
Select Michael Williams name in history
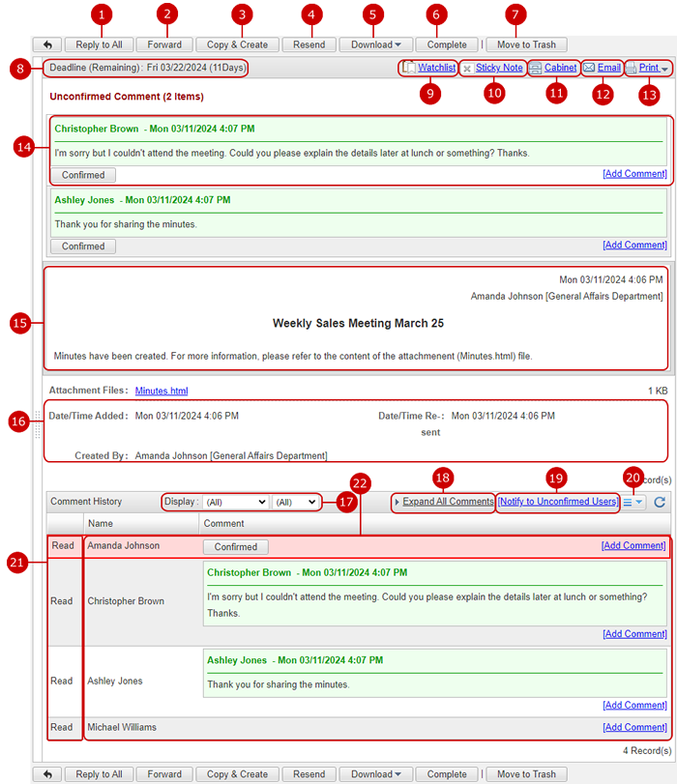point(122,727)
